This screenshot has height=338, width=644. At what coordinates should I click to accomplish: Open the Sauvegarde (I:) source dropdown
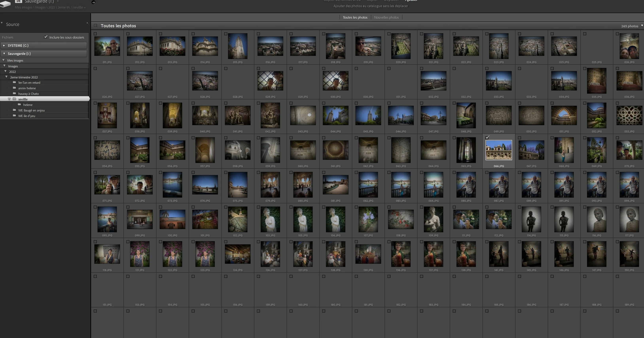[58, 2]
